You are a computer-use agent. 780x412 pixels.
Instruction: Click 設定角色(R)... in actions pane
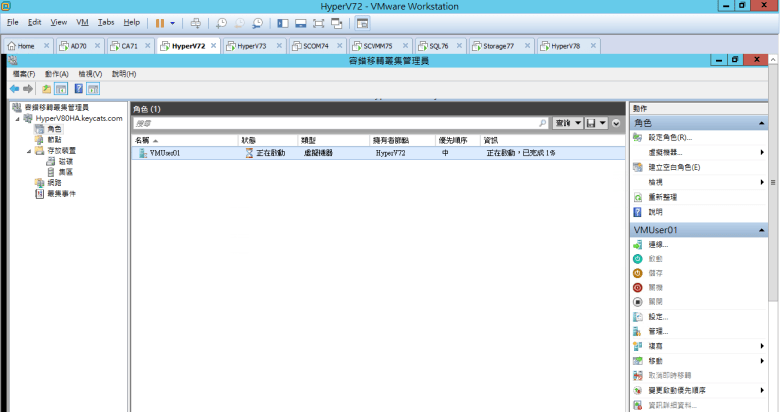tap(669, 137)
